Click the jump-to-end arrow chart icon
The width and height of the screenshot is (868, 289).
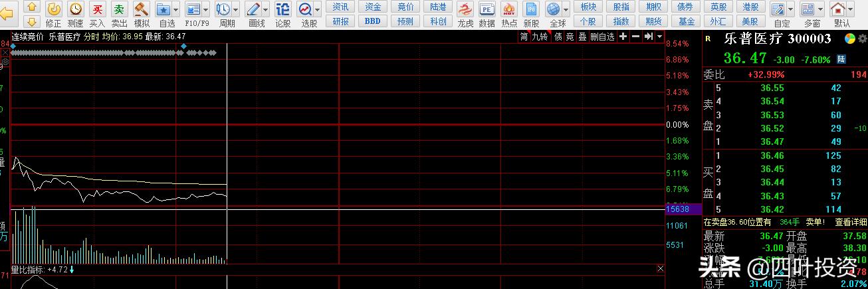point(648,37)
